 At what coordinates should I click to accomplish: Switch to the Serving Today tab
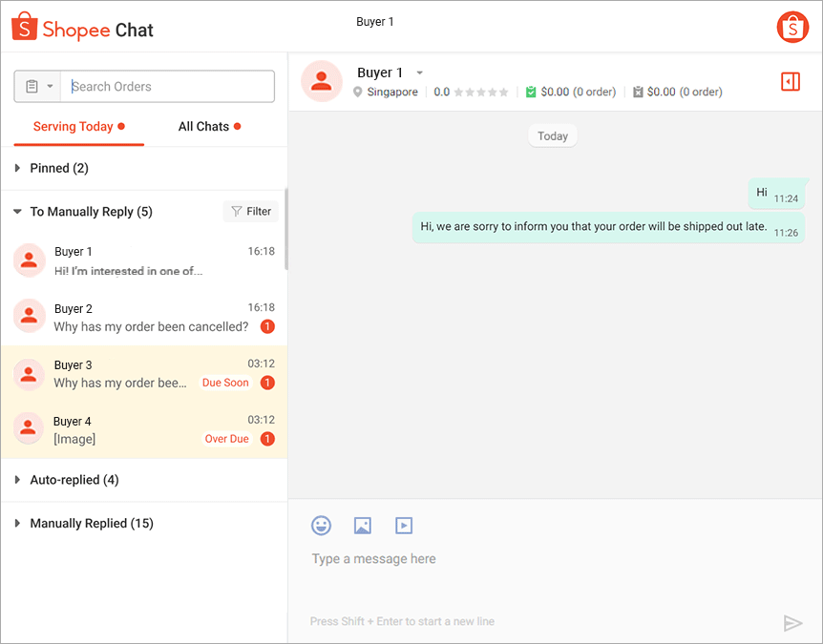click(78, 126)
